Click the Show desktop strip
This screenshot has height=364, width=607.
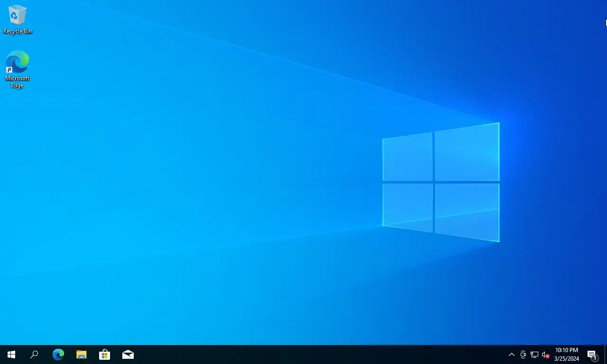pyautogui.click(x=606, y=355)
